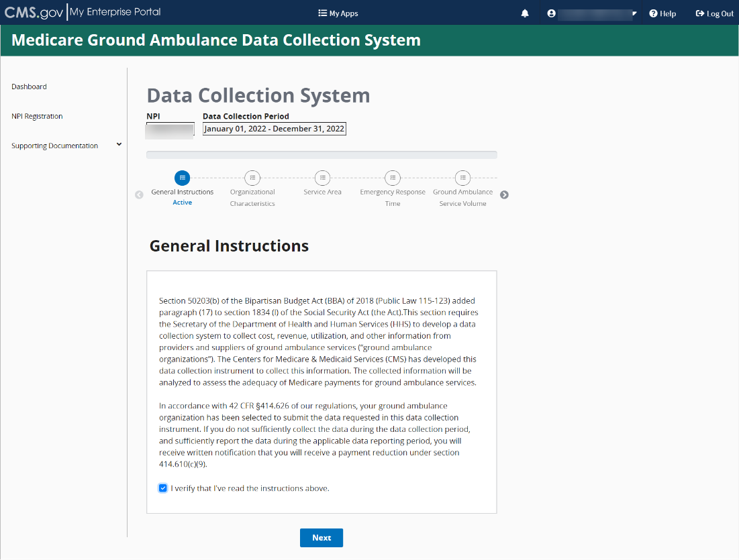Open the user account profile dropdown
739x560 pixels.
click(x=592, y=13)
